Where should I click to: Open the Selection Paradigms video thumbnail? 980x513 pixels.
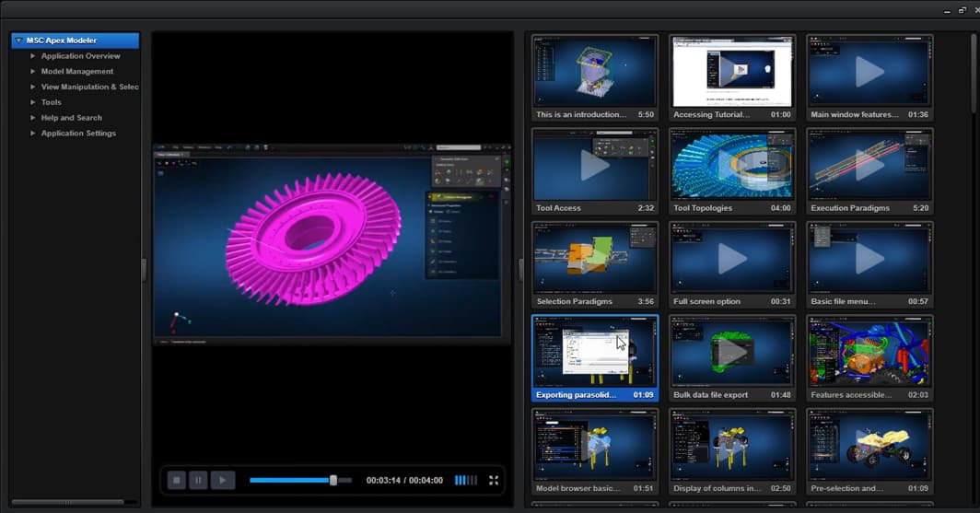595,258
